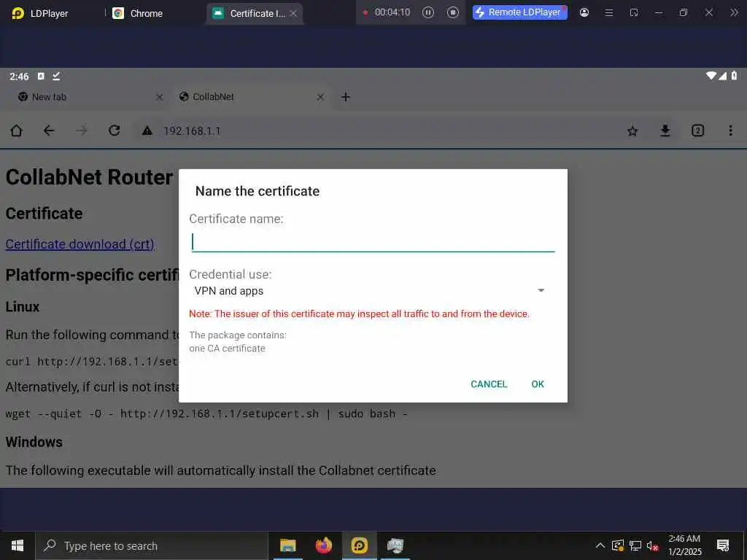
Task: Click the Android notification icon beside 2:46
Action: click(41, 76)
